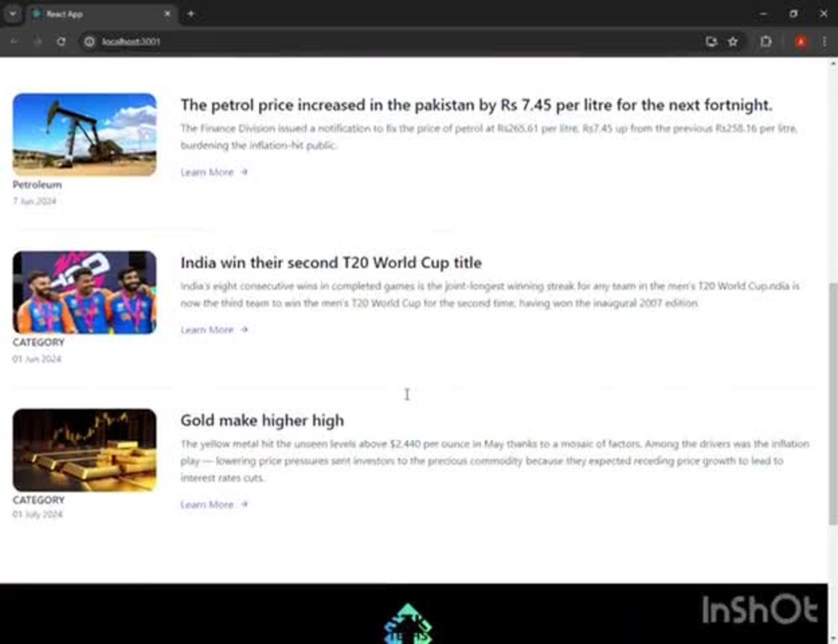Go back using the browser back arrow
Viewport: 838px width, 644px height.
(14, 41)
